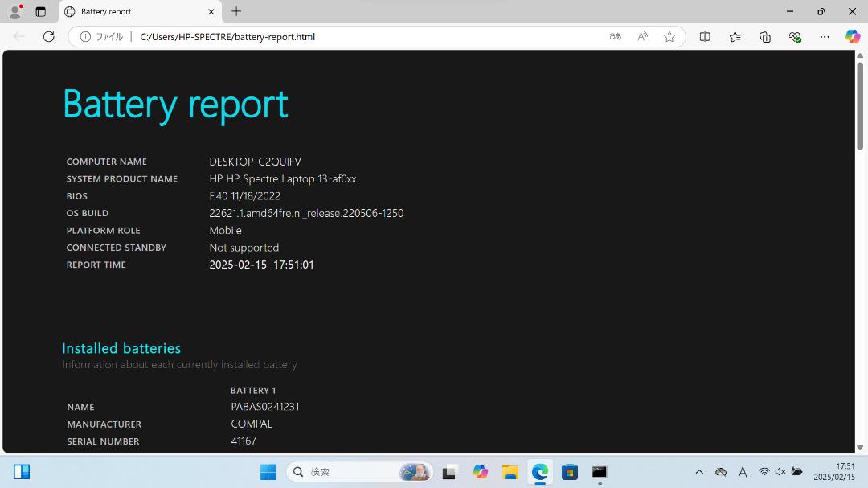Select 'Not supported' connected standby value
Viewport: 868px width, 488px height.
pos(244,248)
